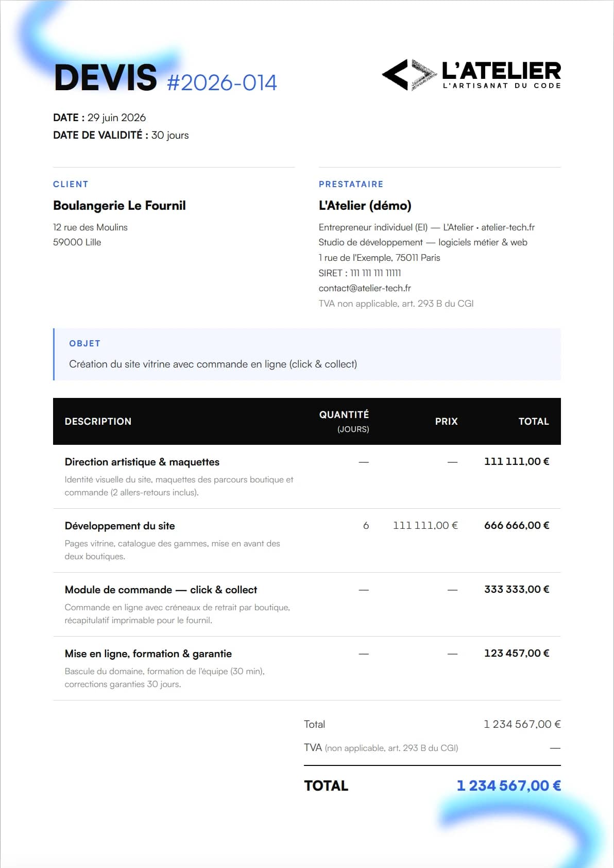Click "Total" subtotal label
The height and width of the screenshot is (868, 614).
[314, 724]
